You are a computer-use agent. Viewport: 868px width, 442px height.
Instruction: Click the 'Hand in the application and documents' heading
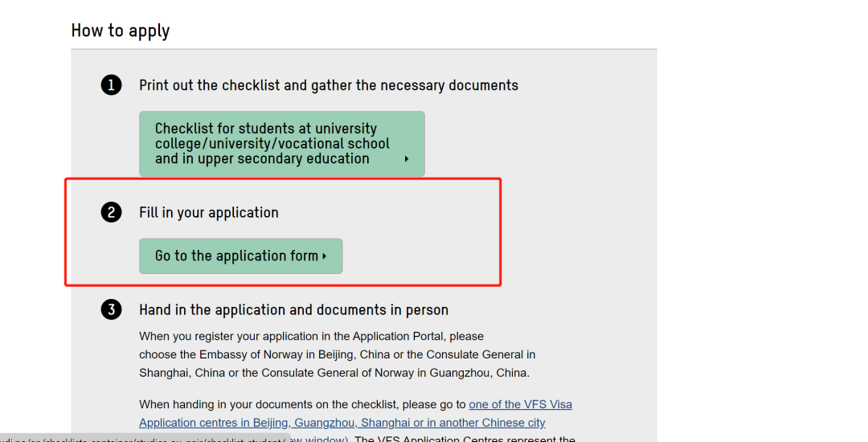click(x=293, y=310)
